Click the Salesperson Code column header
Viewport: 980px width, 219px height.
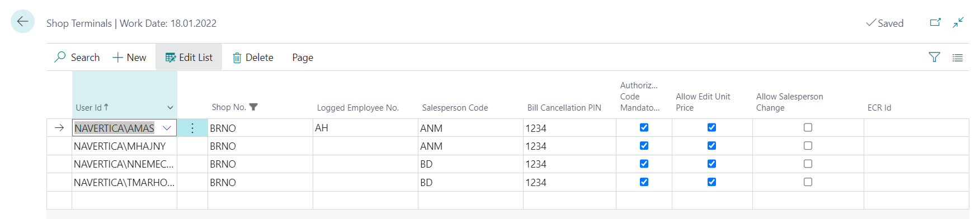point(455,108)
